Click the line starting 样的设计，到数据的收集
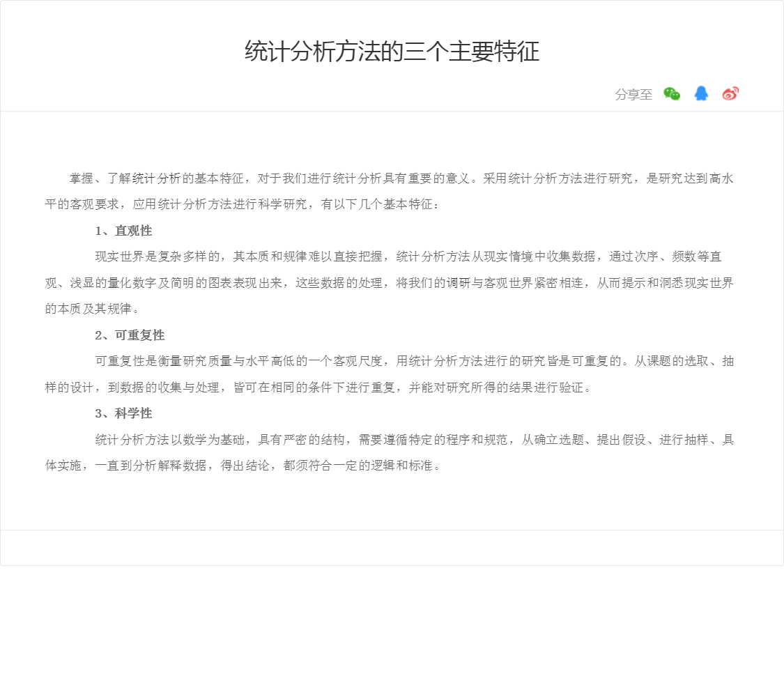 click(x=318, y=388)
